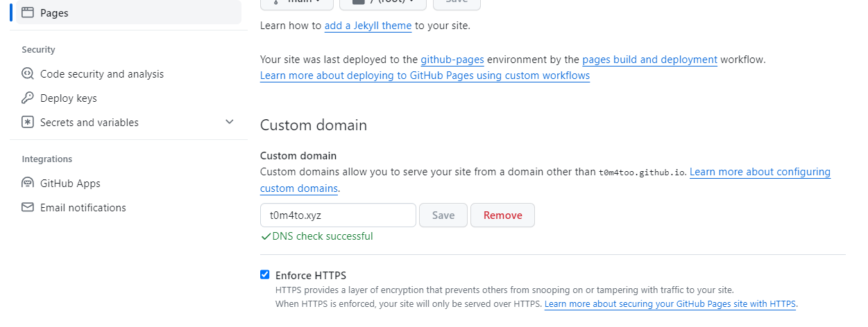The image size is (868, 327).
Task: Go to Code security and analysis settings
Action: pos(102,74)
